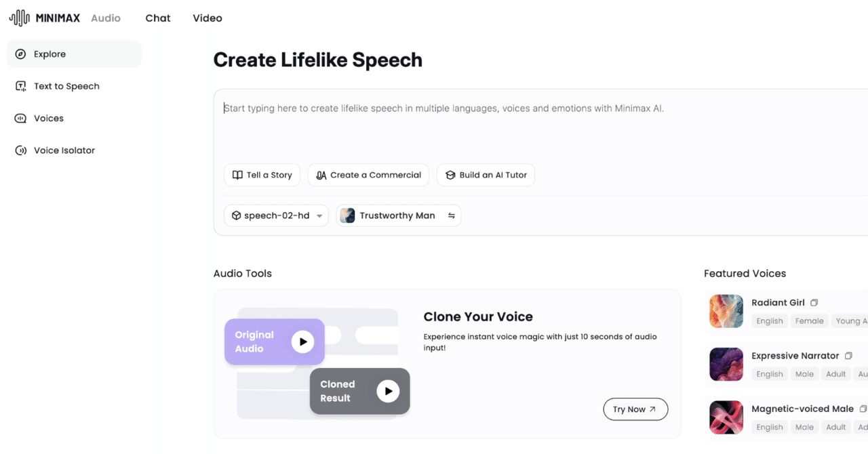Copy the Expressive Narrator voice ID
Viewport: 868px width, 454px height.
pyautogui.click(x=848, y=356)
